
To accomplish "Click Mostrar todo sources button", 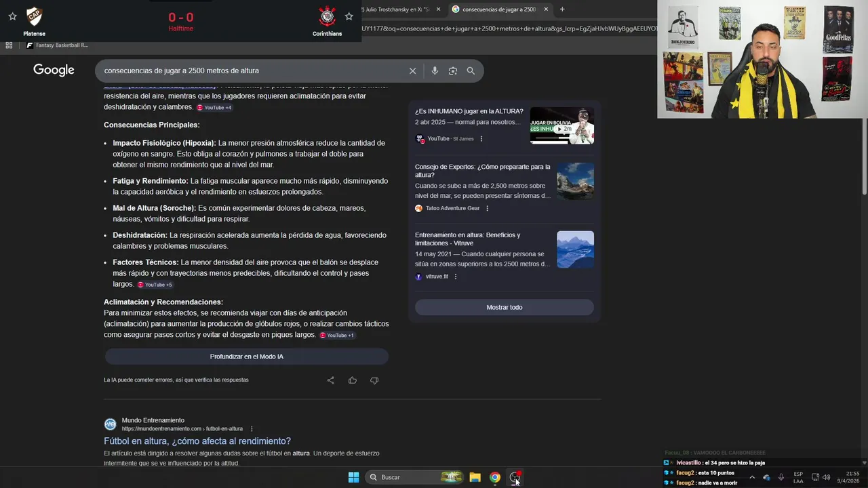I will 505,307.
